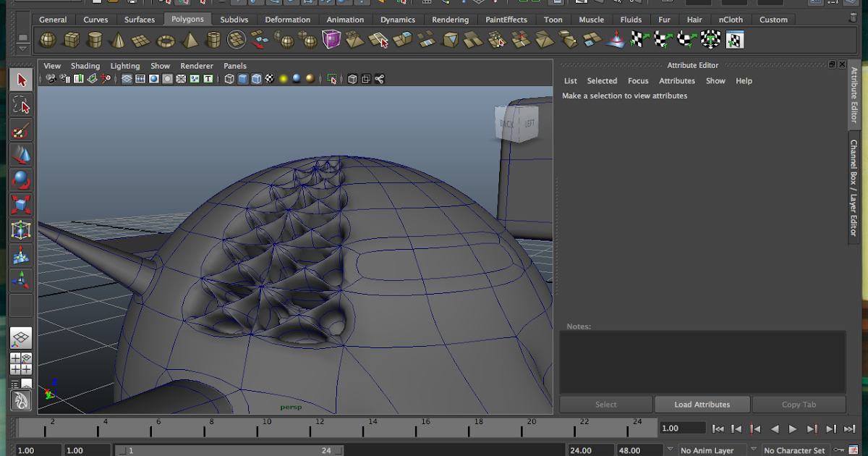The image size is (868, 456).
Task: Open the viewport Shading menu
Action: coord(85,66)
